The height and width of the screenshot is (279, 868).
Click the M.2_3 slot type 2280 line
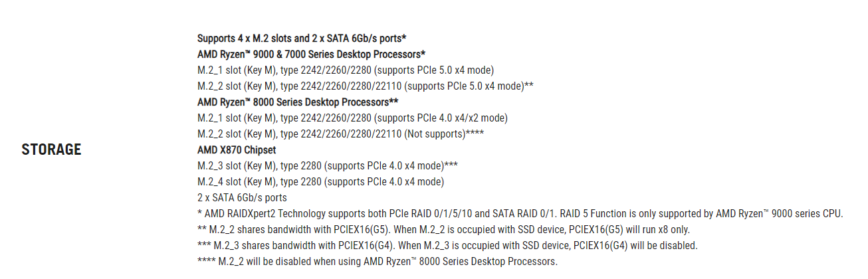tap(328, 165)
